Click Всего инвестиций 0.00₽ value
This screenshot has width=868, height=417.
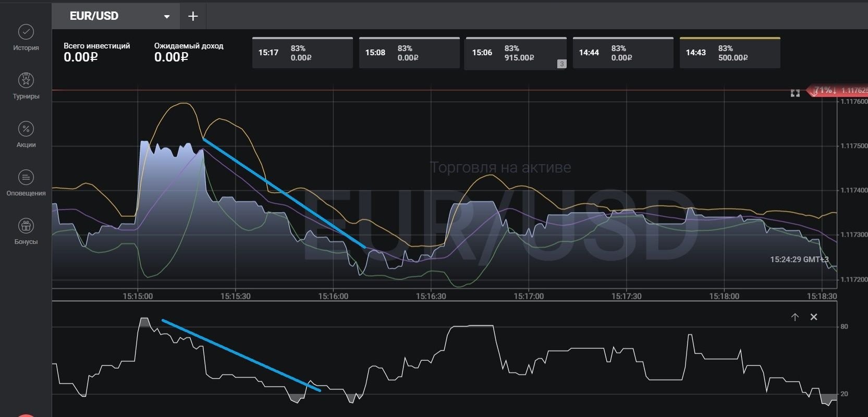(81, 57)
